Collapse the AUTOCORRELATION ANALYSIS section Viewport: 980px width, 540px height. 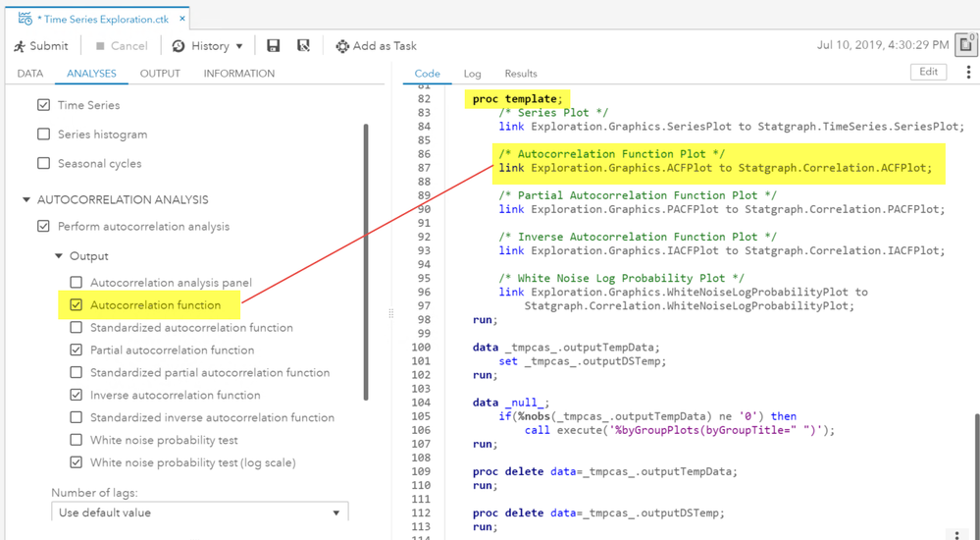(26, 200)
